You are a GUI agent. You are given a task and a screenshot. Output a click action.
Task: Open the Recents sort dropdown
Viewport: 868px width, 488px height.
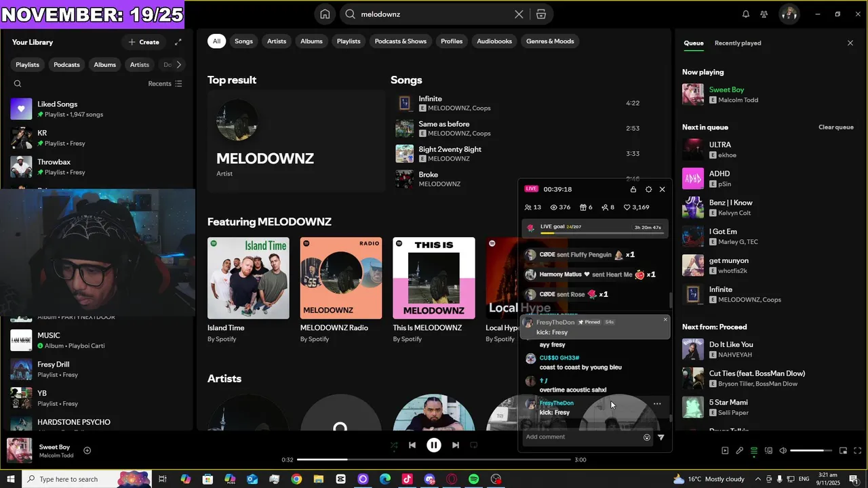coord(165,84)
